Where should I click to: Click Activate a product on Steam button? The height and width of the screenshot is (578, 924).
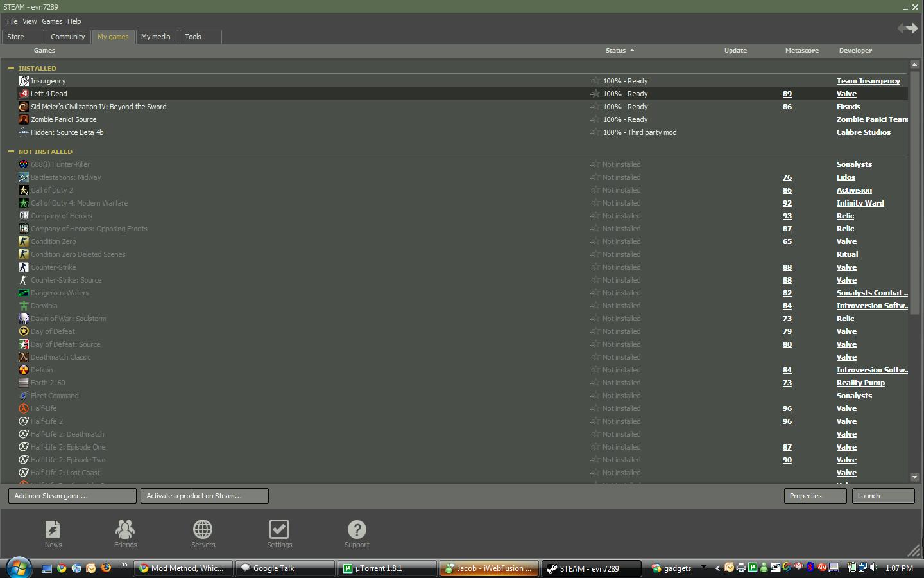point(205,496)
